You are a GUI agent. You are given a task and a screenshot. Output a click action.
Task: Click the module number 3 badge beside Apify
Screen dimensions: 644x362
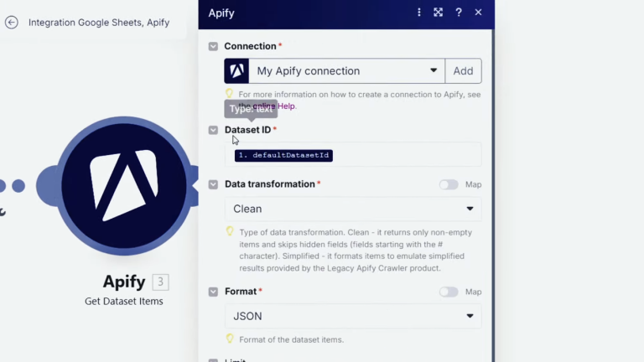[x=160, y=282]
